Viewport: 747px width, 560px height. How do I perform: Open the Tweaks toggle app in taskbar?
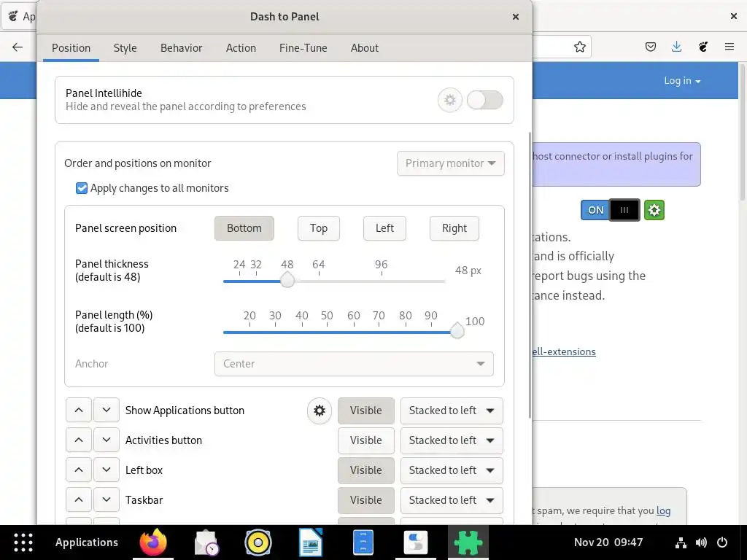coord(415,542)
